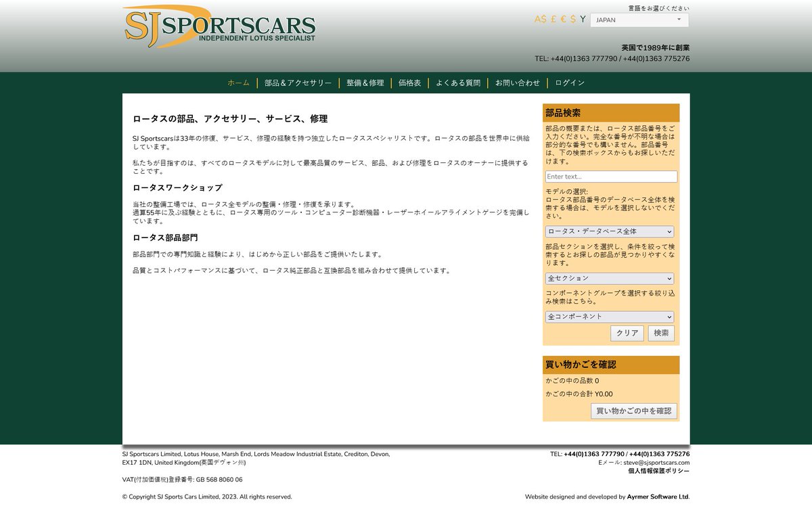Open 部品＆アクセサリー menu item
Viewport: 812px width, 506px height.
298,83
